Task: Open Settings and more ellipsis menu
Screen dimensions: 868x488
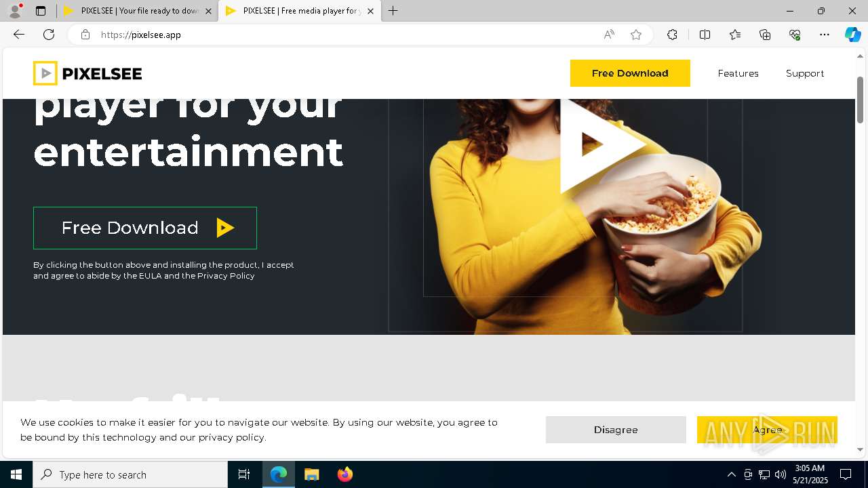Action: pos(825,35)
